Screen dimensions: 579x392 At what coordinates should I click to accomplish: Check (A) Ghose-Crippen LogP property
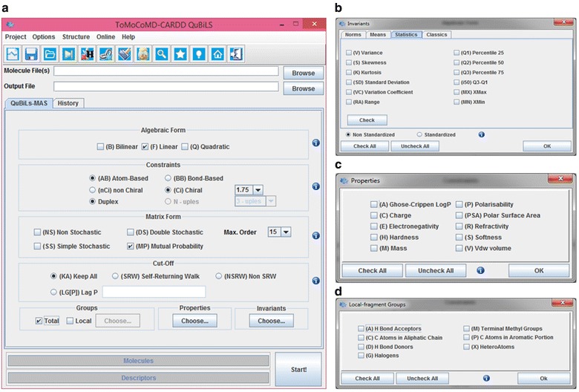373,204
